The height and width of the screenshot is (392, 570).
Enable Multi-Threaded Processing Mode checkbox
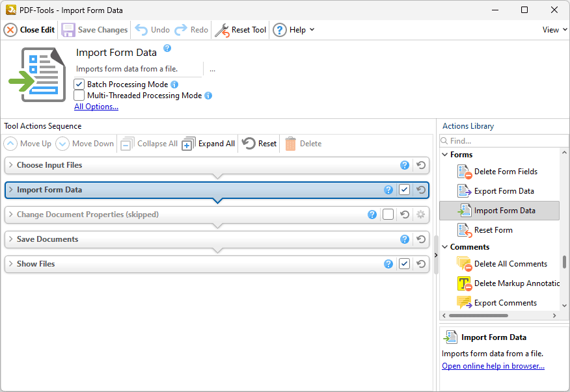point(79,96)
